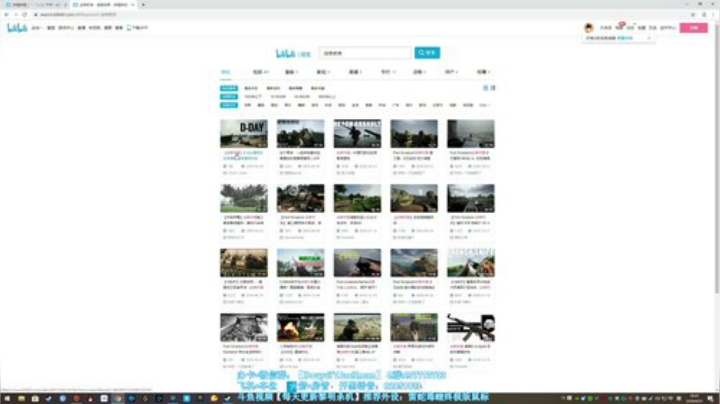
Task: Open the thumbnail of a black crossbow-like weapon
Action: [x=471, y=327]
